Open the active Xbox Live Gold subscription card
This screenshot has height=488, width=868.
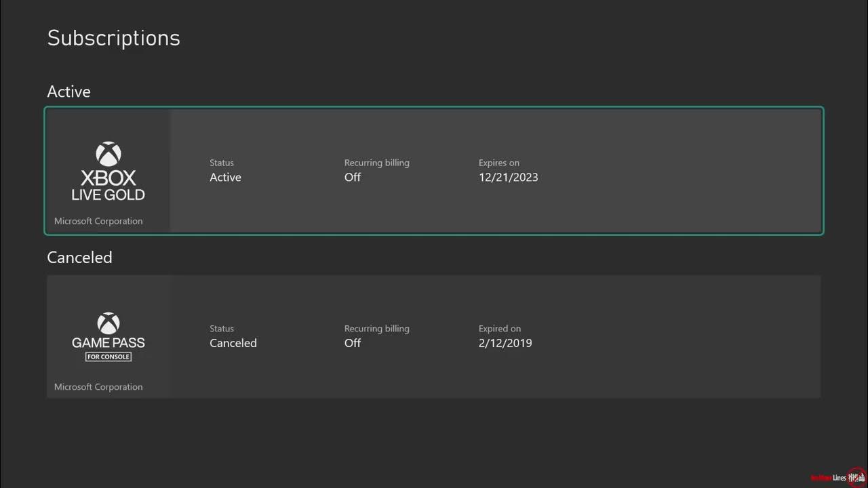434,171
